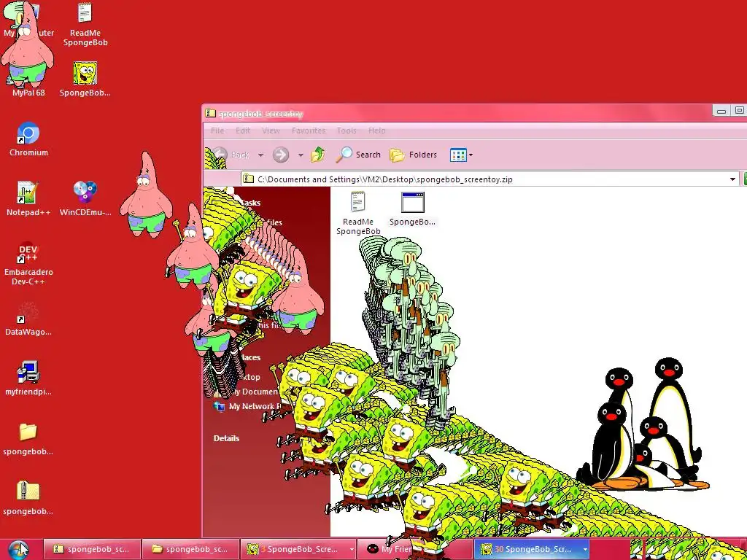This screenshot has height=560, width=747.
Task: Open the spongebob folder on the desktop
Action: pos(28,438)
